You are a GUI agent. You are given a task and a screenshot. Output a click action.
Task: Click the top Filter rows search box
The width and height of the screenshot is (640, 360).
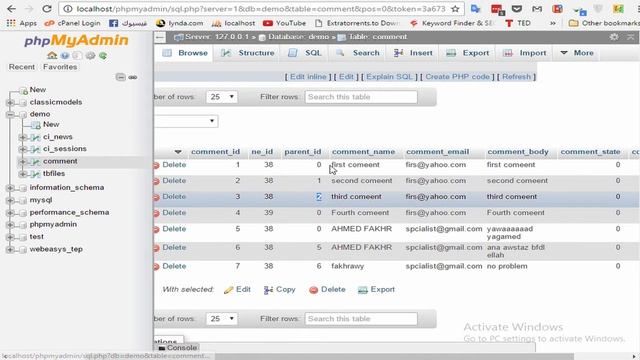[361, 97]
